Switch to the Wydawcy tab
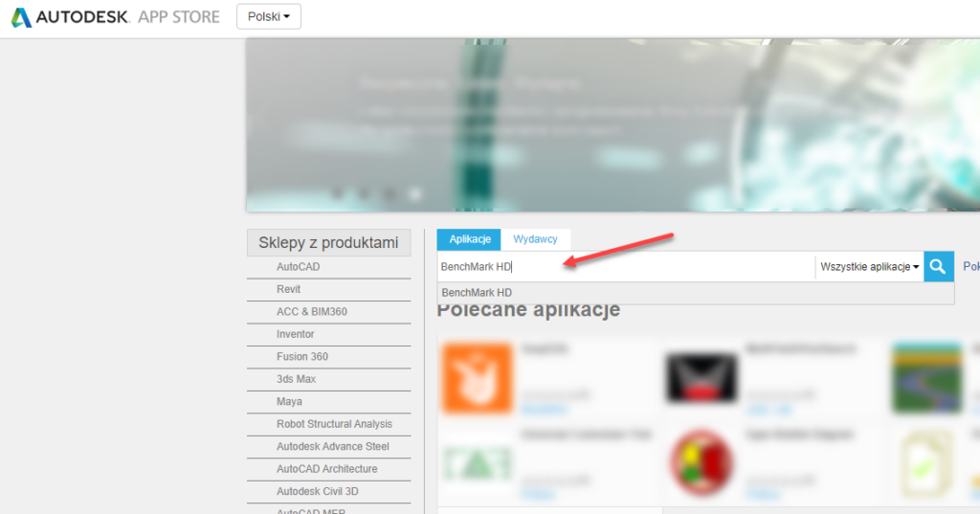 coord(535,238)
